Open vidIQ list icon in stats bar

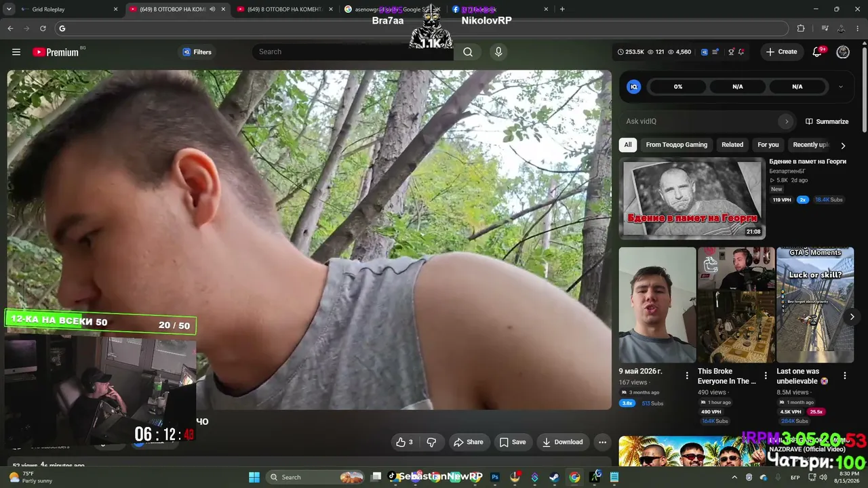click(715, 52)
